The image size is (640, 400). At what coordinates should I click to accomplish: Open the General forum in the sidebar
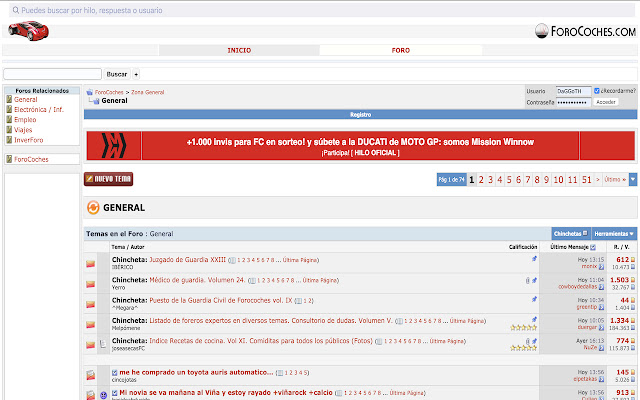(x=26, y=100)
